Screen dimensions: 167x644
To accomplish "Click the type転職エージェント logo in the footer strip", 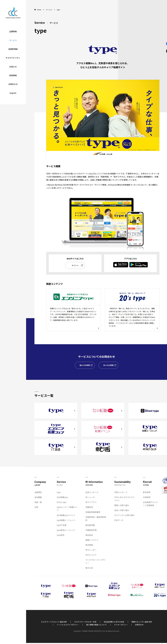I will point(160,585).
